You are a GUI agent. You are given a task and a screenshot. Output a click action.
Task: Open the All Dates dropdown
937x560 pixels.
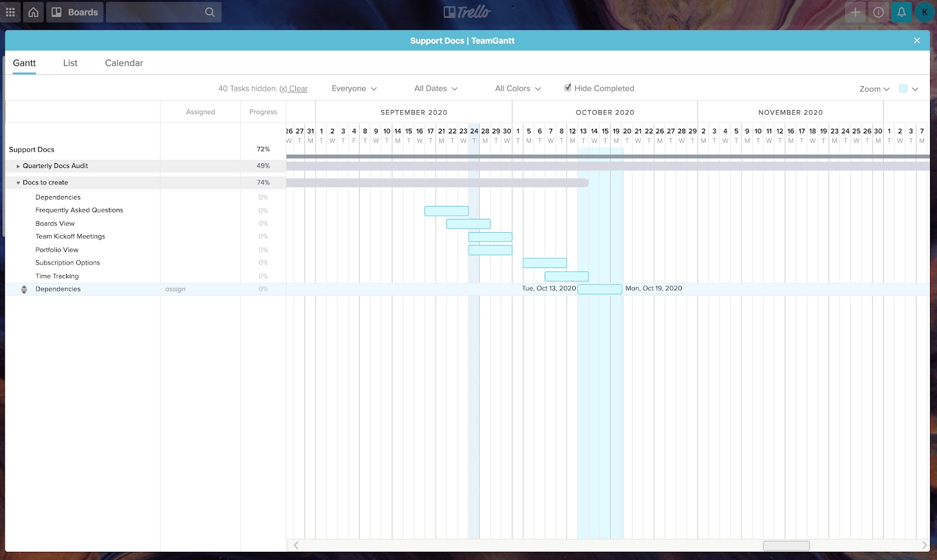click(x=436, y=89)
